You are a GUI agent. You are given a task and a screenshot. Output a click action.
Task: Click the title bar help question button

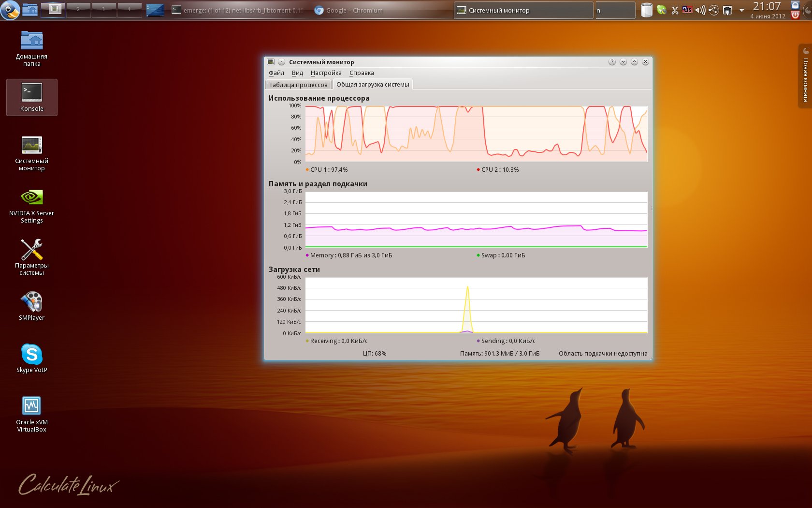[x=612, y=62]
